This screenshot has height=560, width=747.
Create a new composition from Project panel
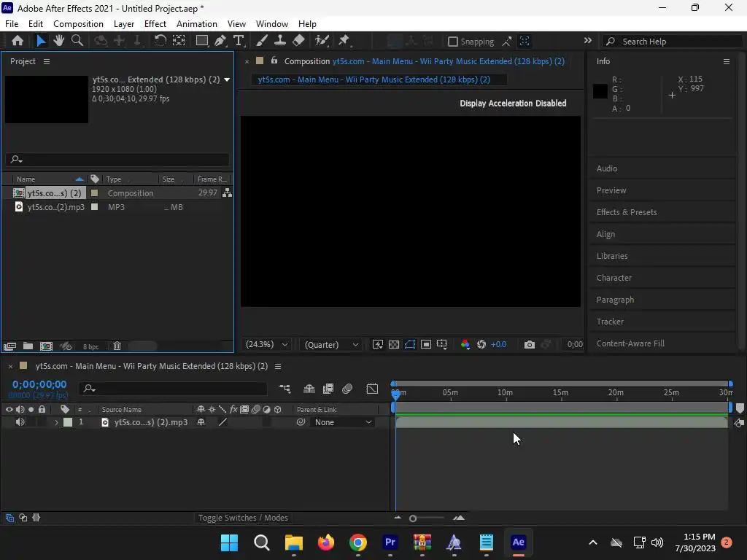pyautogui.click(x=46, y=346)
